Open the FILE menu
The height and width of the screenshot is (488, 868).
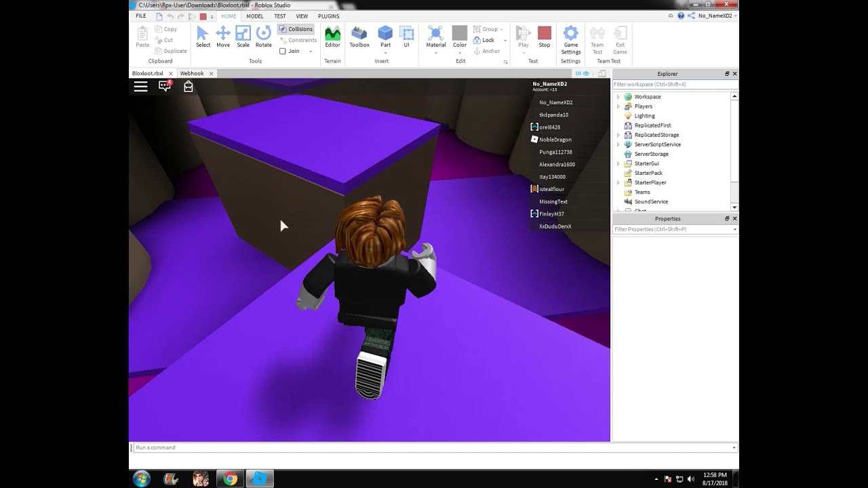(x=140, y=16)
